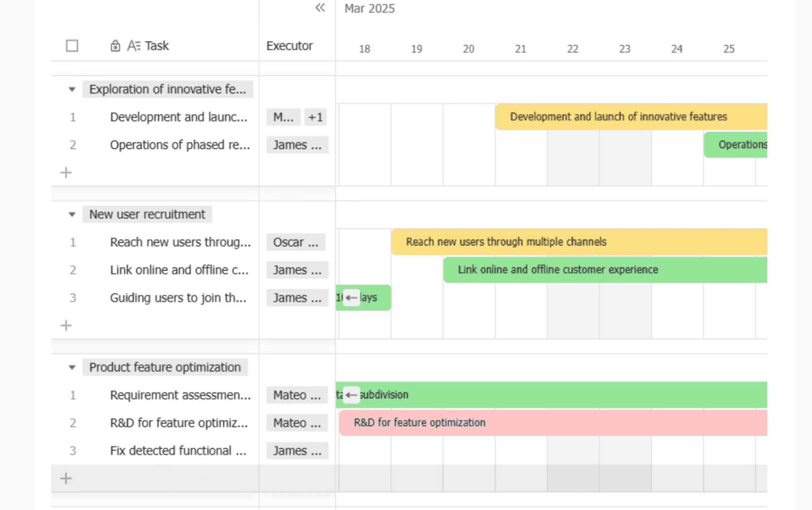This screenshot has height=510, width=812.
Task: Click the Mar 2025 month label
Action: (369, 8)
